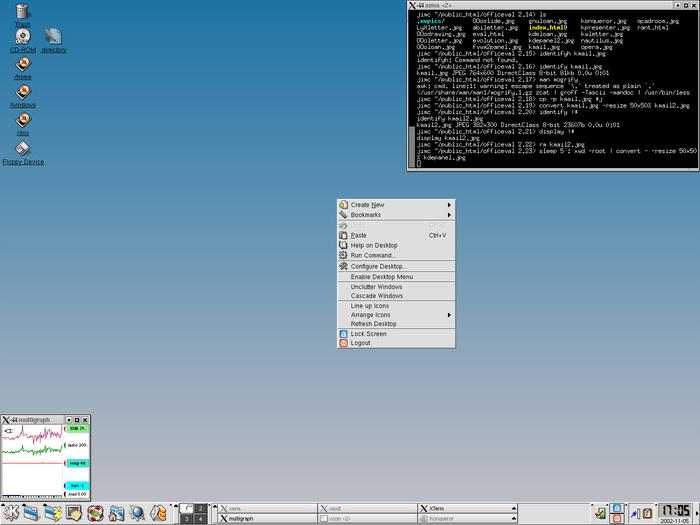Open the Trash desktop icon
Image resolution: width=700 pixels, height=525 pixels.
(22, 11)
